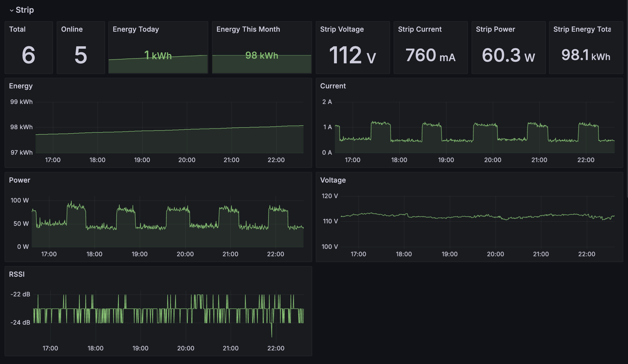Click the Strip row title
Screen dimensions: 628x364
[x=25, y=10]
